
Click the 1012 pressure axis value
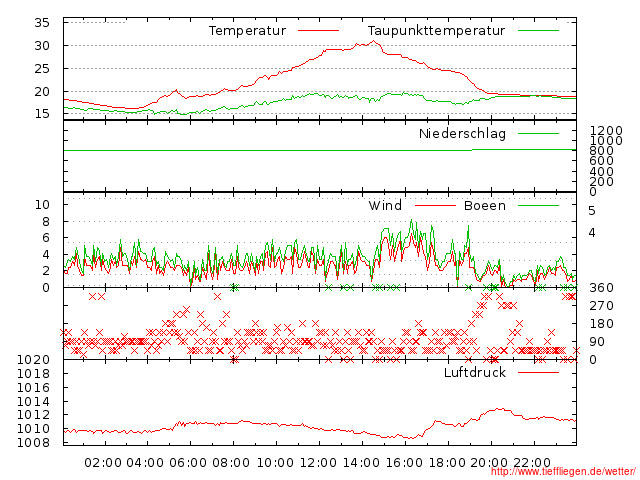coord(33,415)
